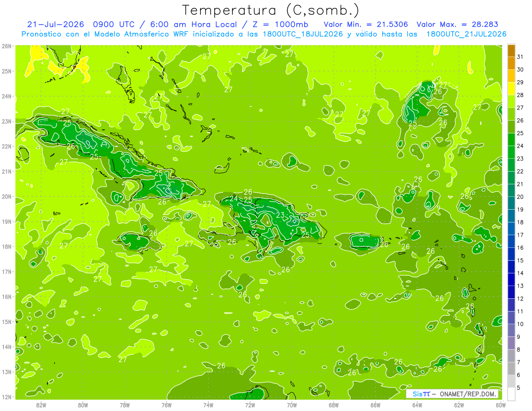
Task: Pick the purple swatch between 8 and 9
Action: pos(512,343)
